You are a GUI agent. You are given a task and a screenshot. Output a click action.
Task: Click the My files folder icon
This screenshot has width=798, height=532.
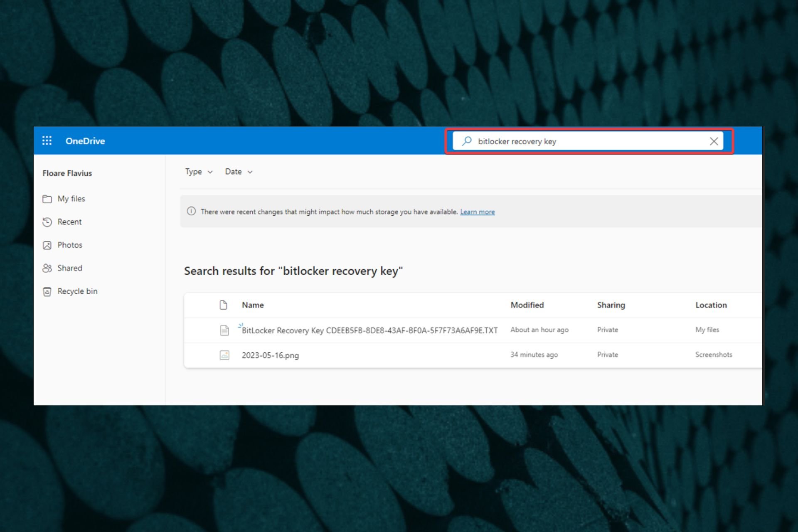pos(47,199)
